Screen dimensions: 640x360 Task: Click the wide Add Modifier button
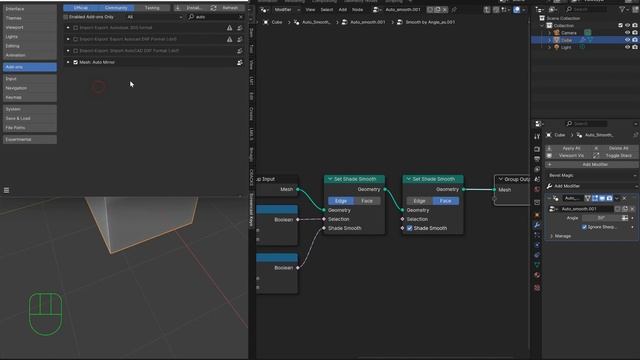[591, 164]
